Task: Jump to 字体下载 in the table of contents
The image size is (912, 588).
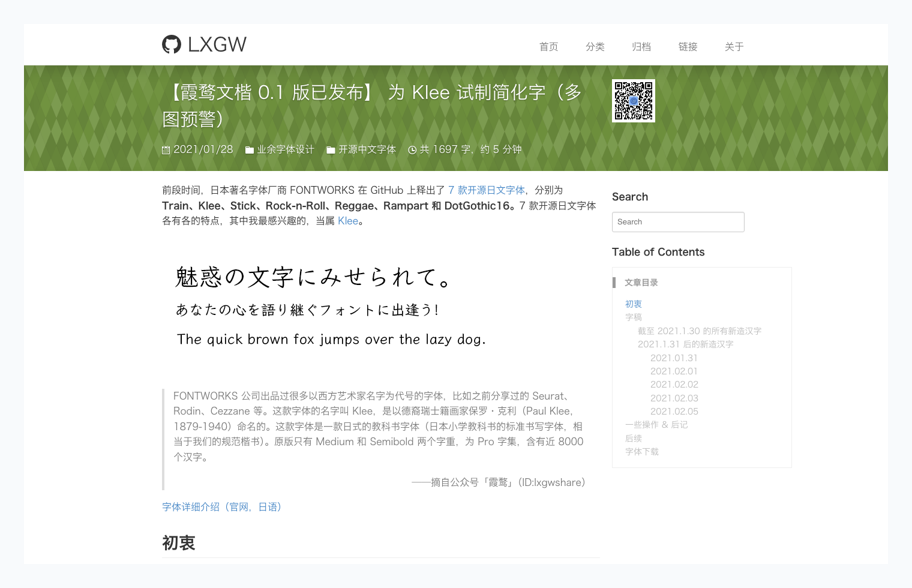Action: pos(642,452)
